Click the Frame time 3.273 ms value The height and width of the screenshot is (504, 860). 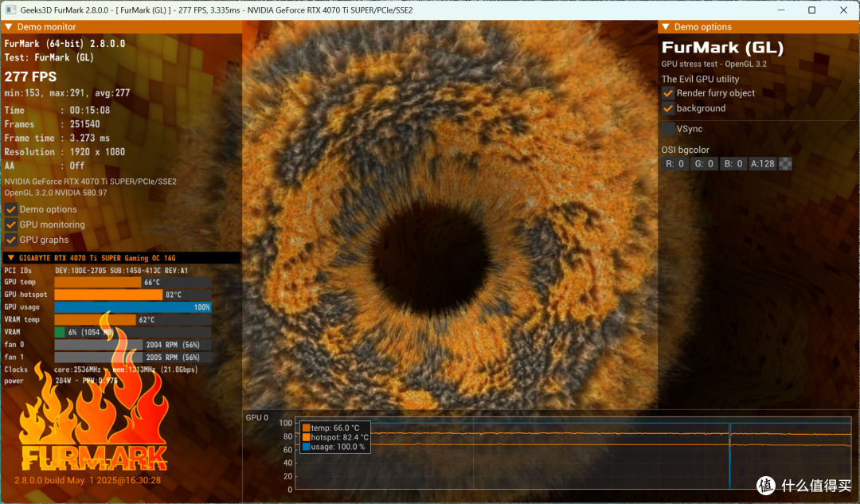pos(90,139)
